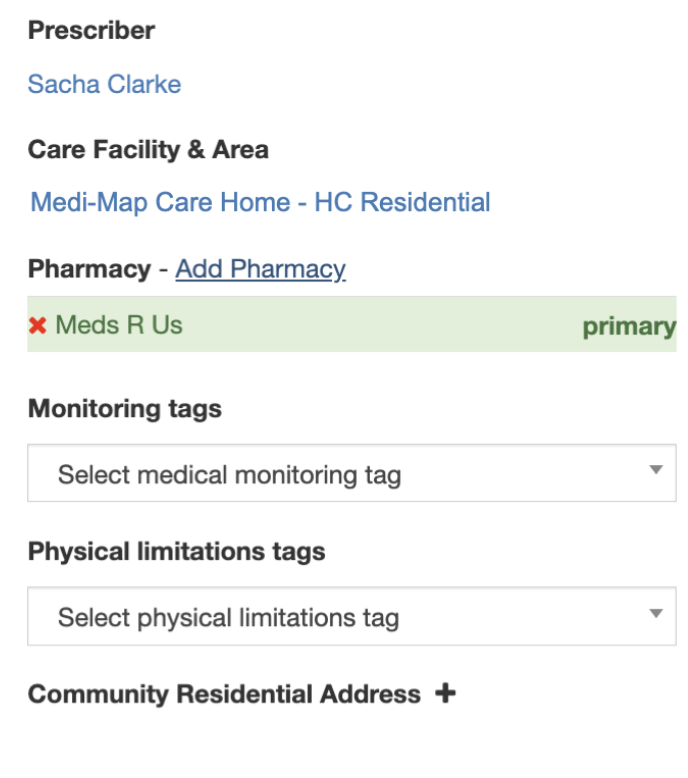Remove Meds R Us with red X
Viewport: 688px width, 778px height.
pos(38,326)
